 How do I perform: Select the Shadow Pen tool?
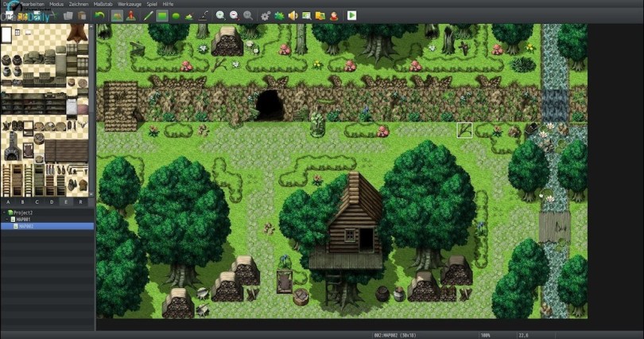[204, 16]
